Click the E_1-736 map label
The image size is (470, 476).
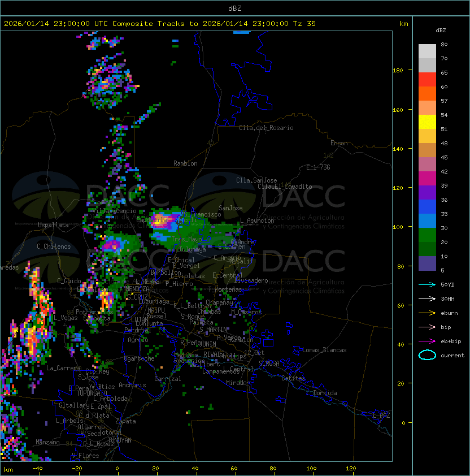point(318,167)
